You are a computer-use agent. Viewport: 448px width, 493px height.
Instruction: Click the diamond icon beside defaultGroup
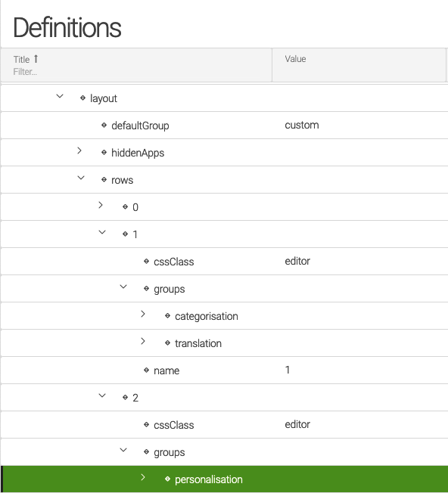[104, 125]
